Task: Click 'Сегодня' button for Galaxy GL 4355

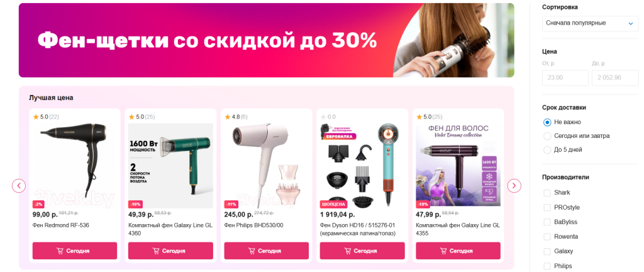Action: click(x=458, y=251)
